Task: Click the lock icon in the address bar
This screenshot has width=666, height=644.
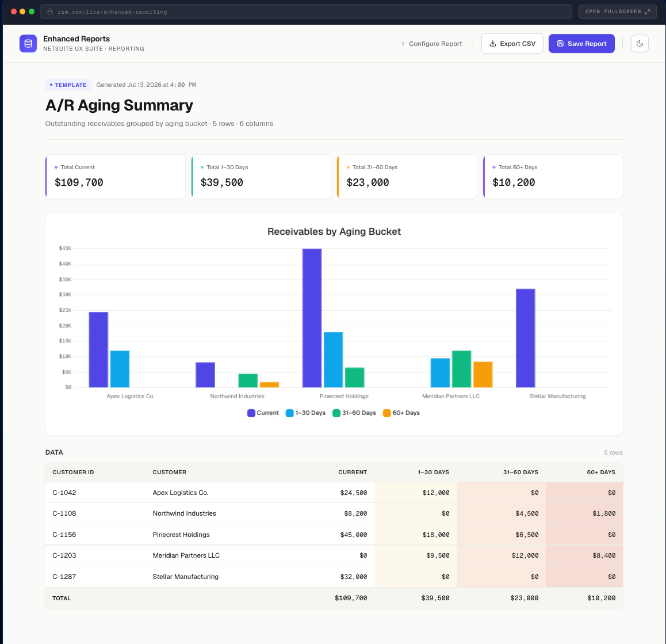Action: 50,12
